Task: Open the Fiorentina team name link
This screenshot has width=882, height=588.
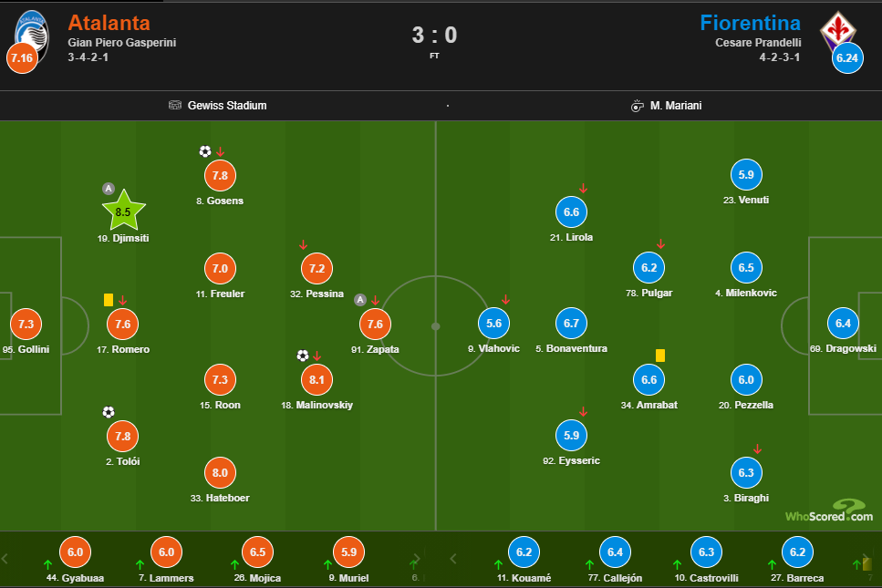Action: tap(750, 22)
